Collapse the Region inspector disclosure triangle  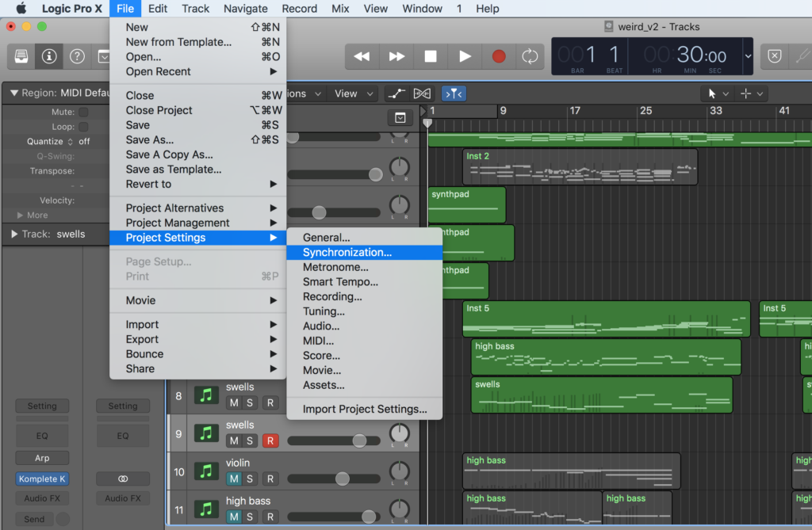pyautogui.click(x=14, y=93)
